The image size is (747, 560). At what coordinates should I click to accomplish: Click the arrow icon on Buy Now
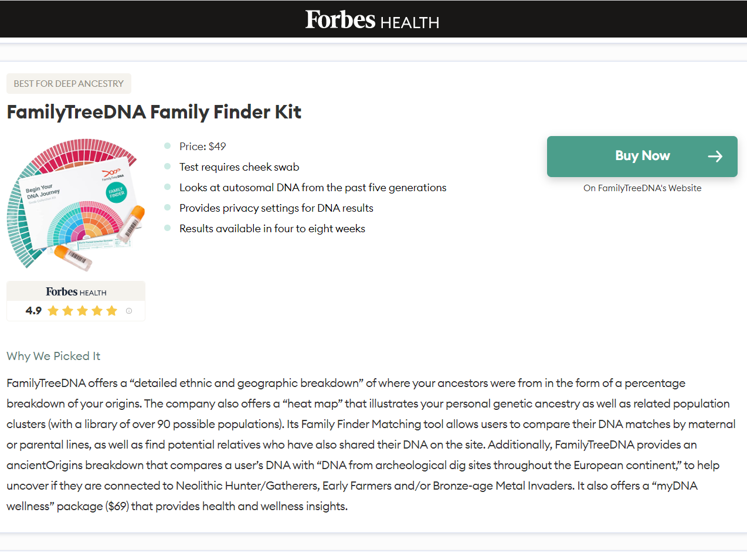click(715, 156)
